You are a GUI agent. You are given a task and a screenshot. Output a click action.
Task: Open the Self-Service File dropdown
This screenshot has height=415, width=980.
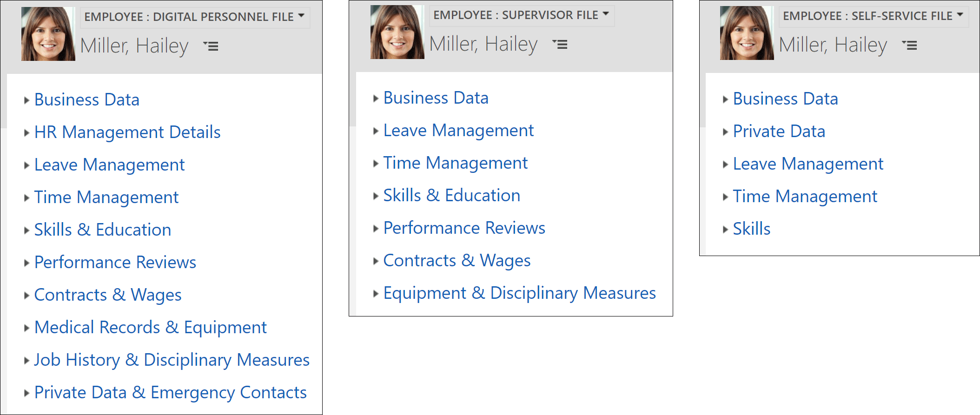click(x=874, y=16)
